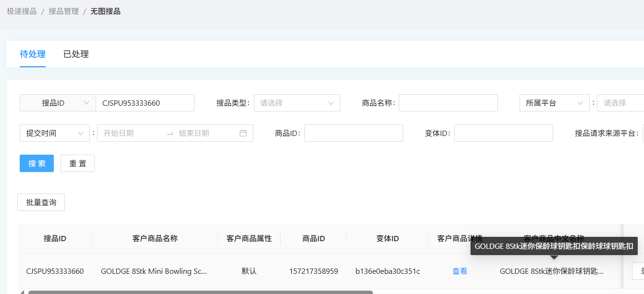Switch to the 已处理 tab
Viewport: 644px width, 294px height.
76,54
